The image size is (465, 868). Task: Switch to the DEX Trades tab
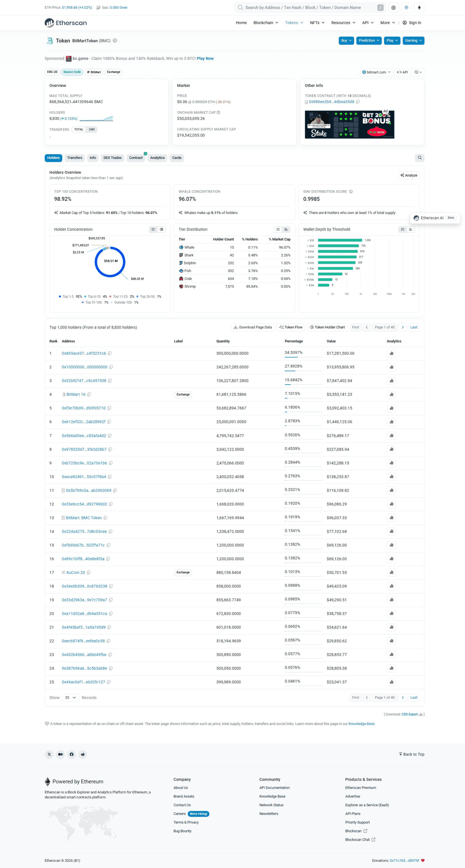(112, 158)
